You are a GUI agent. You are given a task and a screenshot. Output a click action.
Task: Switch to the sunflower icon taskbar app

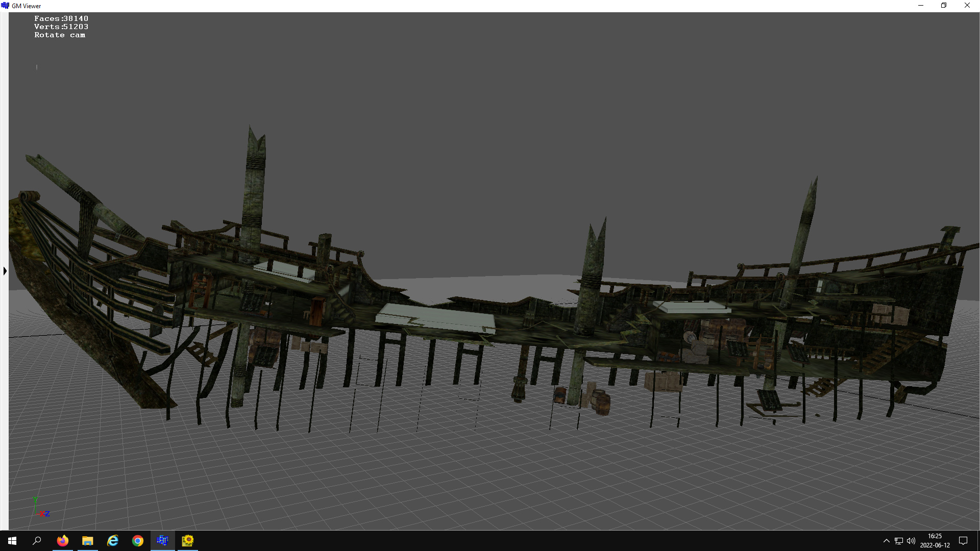[188, 541]
